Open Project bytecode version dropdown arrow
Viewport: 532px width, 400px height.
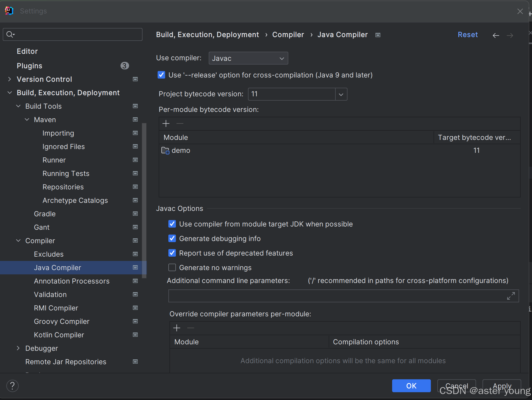(341, 94)
